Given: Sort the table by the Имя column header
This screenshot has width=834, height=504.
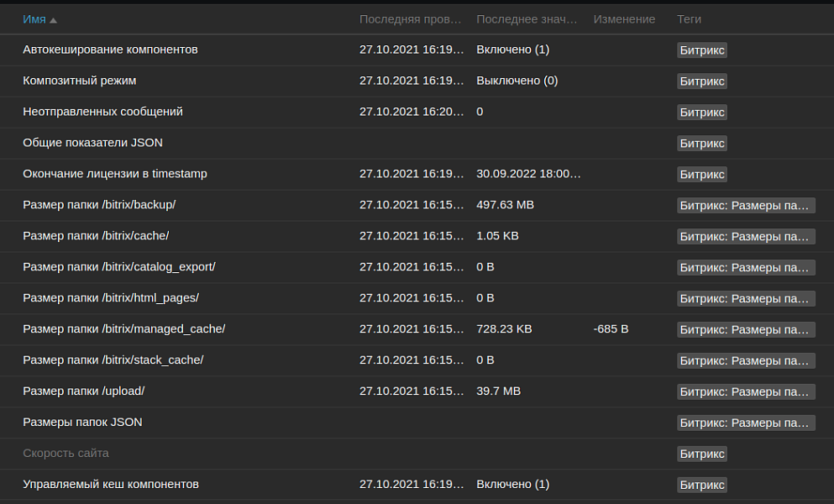Looking at the screenshot, I should pos(34,18).
